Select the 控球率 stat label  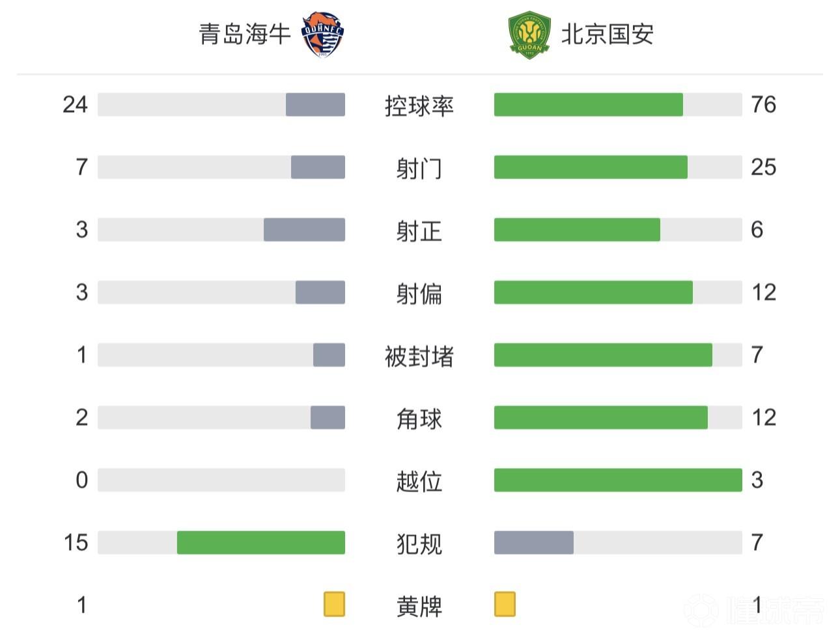tap(419, 105)
